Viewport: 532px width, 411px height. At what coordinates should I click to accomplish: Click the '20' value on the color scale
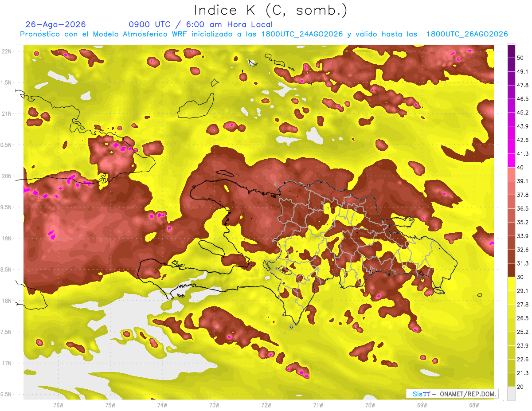pyautogui.click(x=520, y=387)
